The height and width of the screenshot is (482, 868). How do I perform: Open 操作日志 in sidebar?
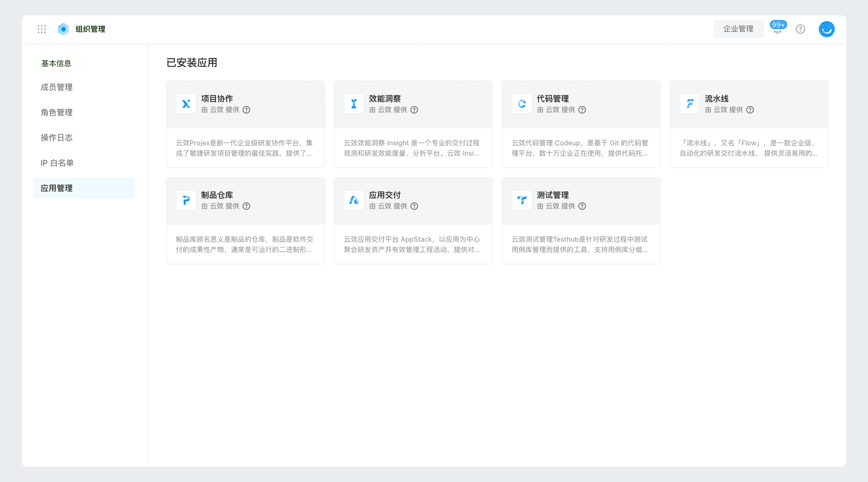coord(57,138)
